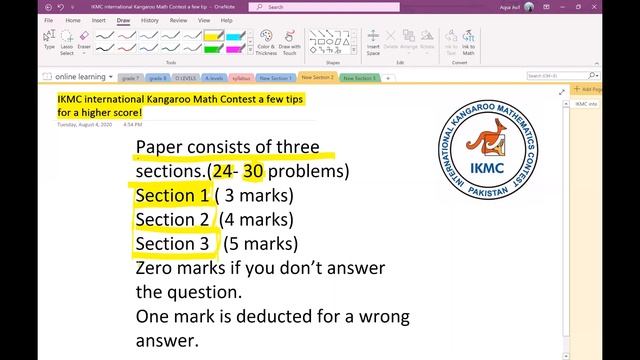This screenshot has height=360, width=640.
Task: Switch to the History ribbon tab
Action: coord(150,20)
